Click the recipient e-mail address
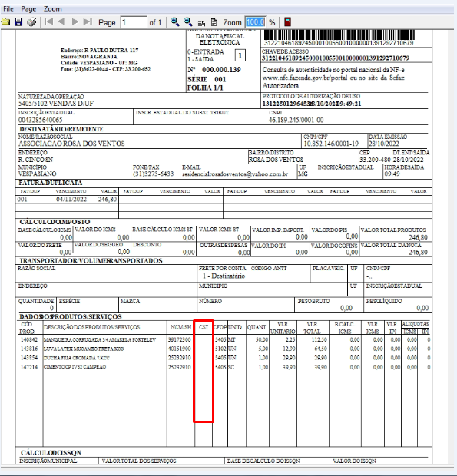 235,174
